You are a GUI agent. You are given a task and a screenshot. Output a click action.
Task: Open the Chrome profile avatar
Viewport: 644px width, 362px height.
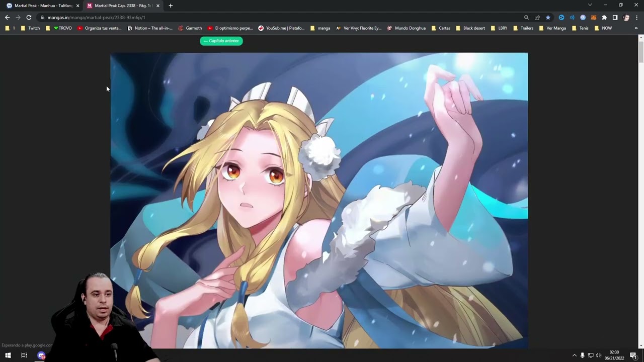click(626, 17)
